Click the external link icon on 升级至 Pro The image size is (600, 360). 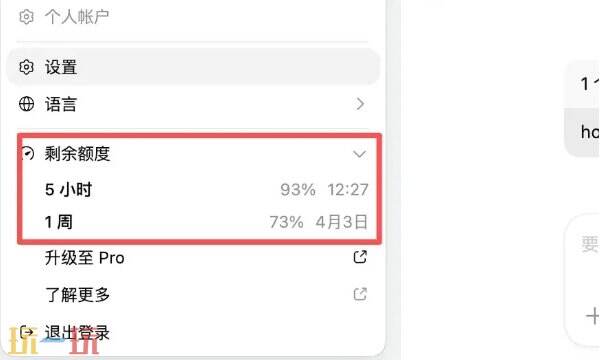(360, 257)
